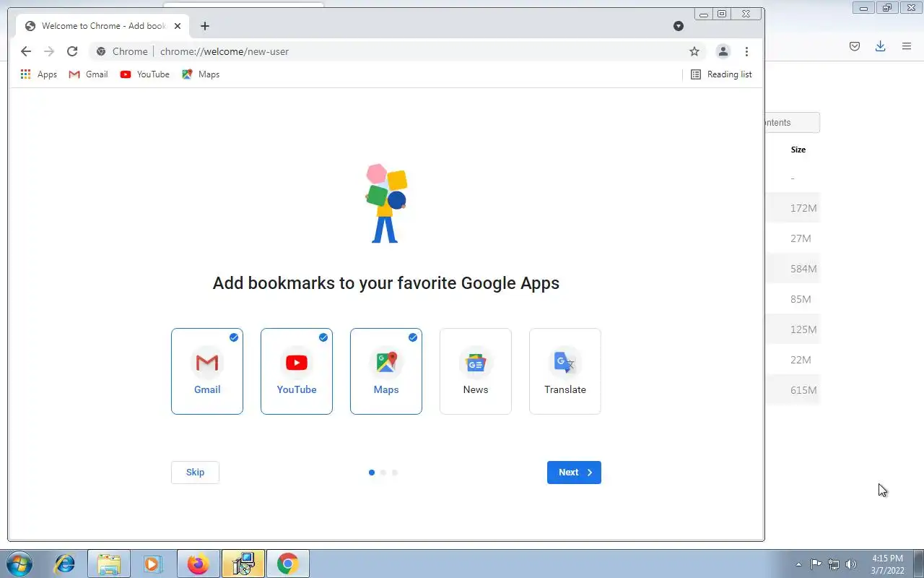
Task: Bookmark this tab with the star icon
Action: pyautogui.click(x=694, y=51)
